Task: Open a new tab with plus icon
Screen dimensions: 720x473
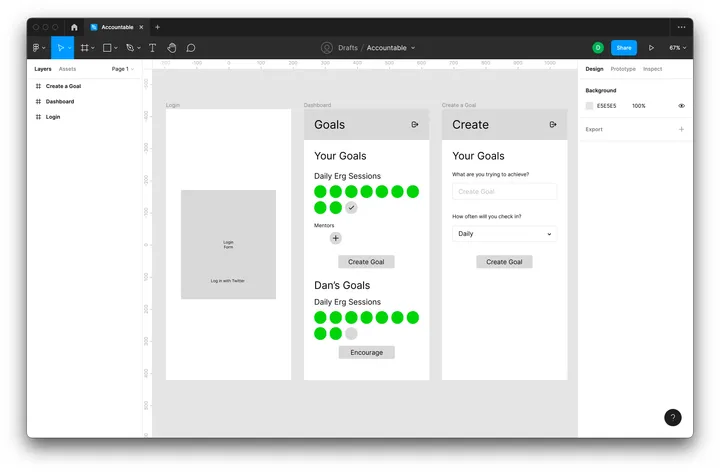Action: pos(158,27)
